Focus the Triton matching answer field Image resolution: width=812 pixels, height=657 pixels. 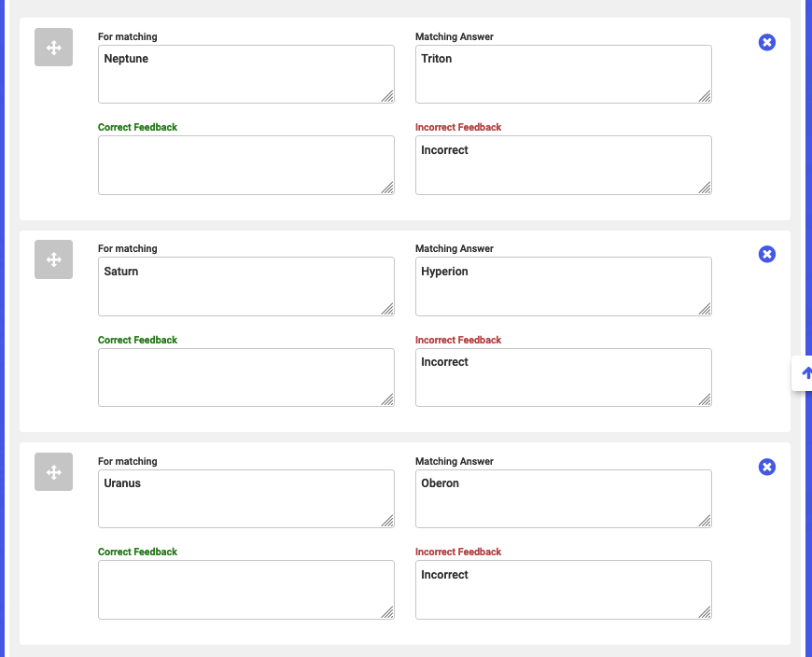coord(564,74)
